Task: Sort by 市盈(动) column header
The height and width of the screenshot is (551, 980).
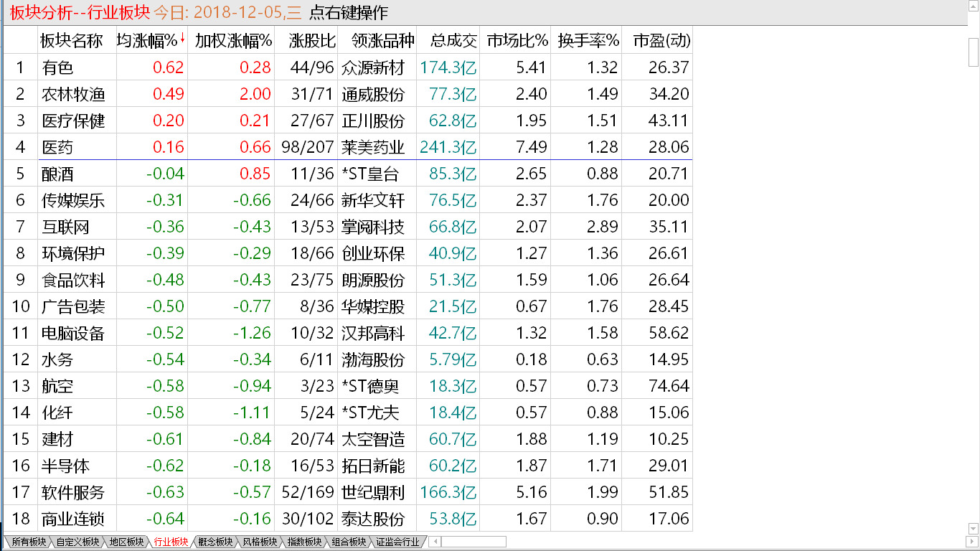Action: [661, 41]
